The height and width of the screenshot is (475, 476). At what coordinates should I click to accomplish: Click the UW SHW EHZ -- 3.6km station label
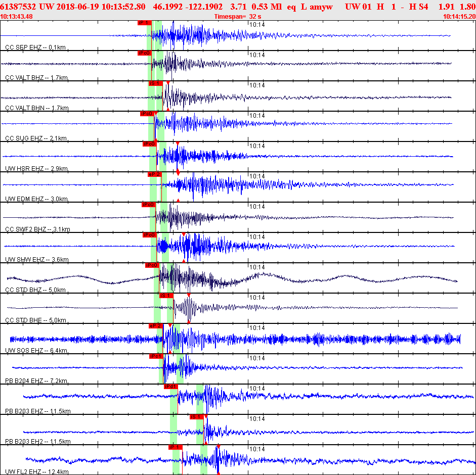pyautogui.click(x=37, y=260)
